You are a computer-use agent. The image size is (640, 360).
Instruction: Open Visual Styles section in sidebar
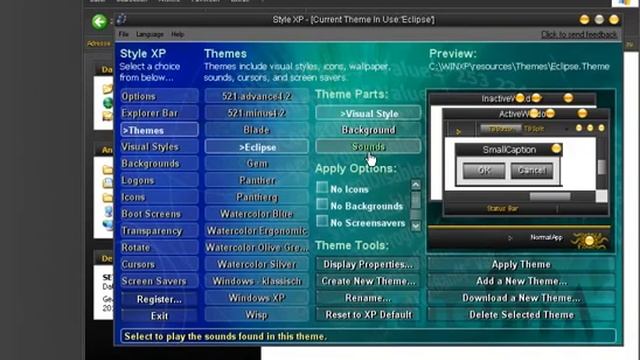point(159,147)
